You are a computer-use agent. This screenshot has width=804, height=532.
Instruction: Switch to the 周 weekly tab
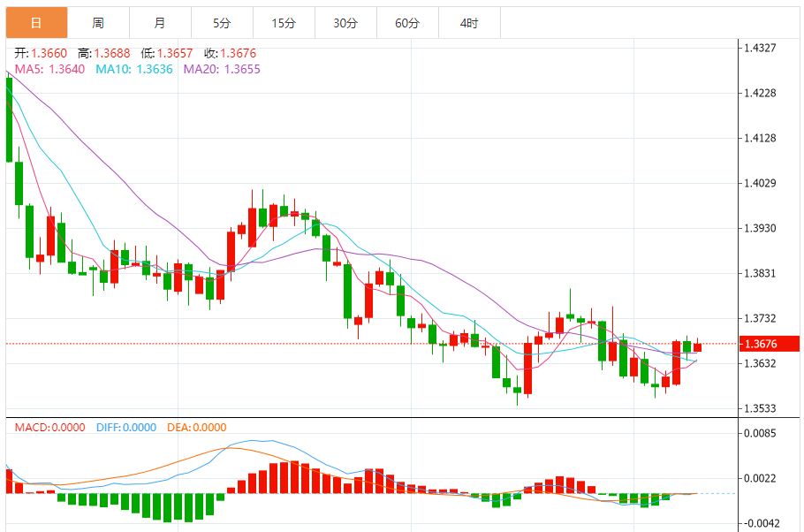(98, 23)
